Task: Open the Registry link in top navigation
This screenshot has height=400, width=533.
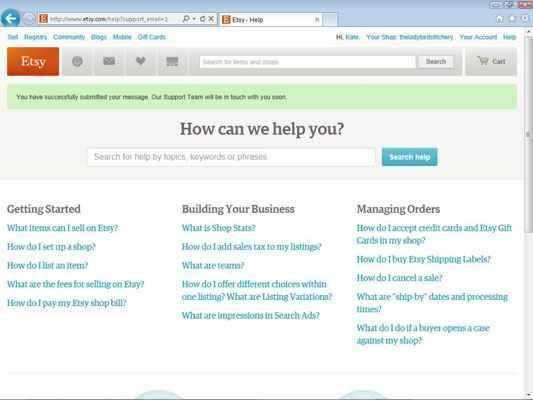Action: pyautogui.click(x=35, y=37)
